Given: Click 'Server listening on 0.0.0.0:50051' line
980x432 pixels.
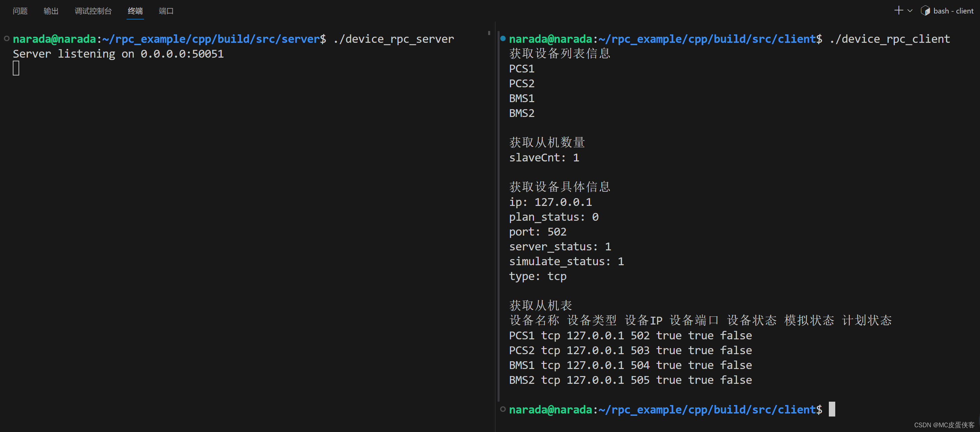Looking at the screenshot, I should (x=118, y=54).
